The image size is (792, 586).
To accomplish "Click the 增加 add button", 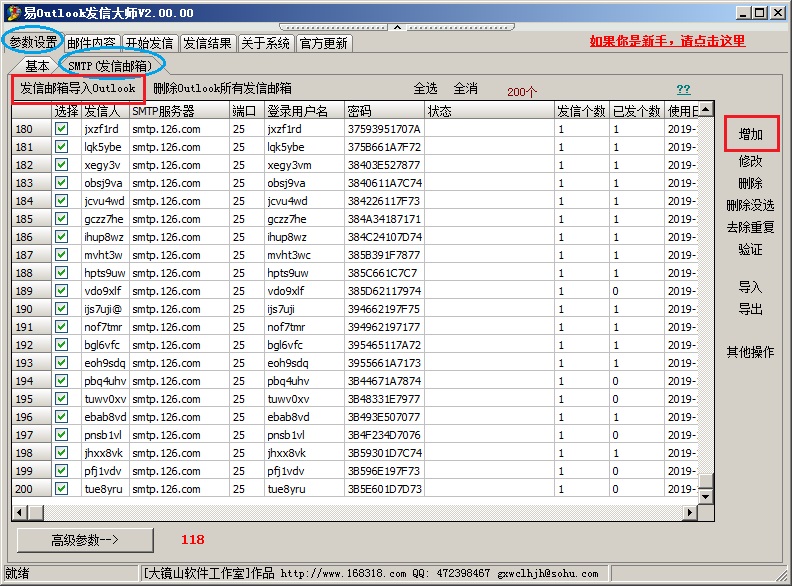I will coord(750,134).
